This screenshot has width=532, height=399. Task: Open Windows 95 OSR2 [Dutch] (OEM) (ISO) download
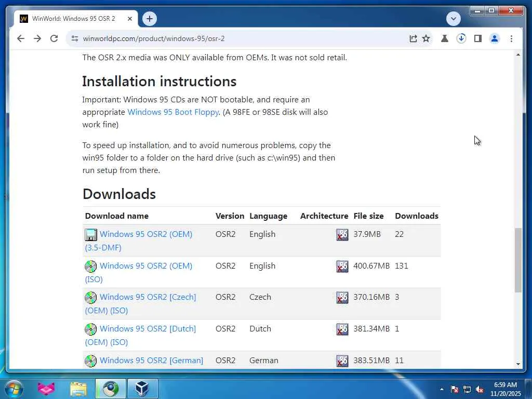(x=140, y=335)
